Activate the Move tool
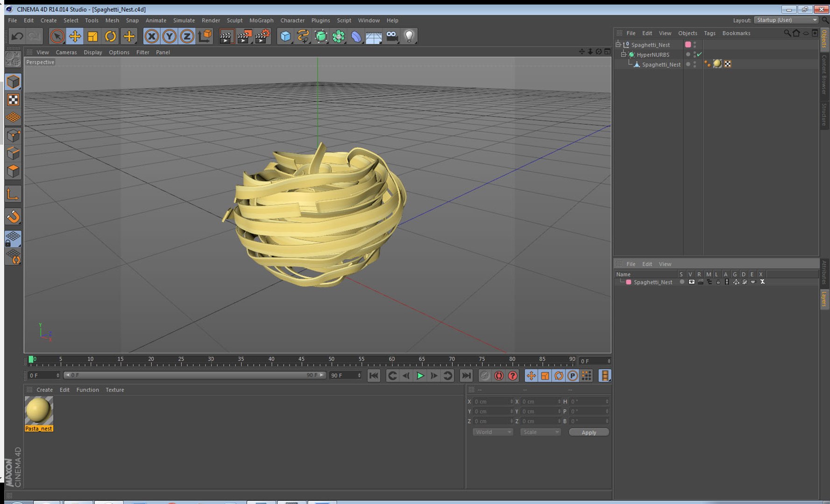Screen dimensions: 830x504 75,36
